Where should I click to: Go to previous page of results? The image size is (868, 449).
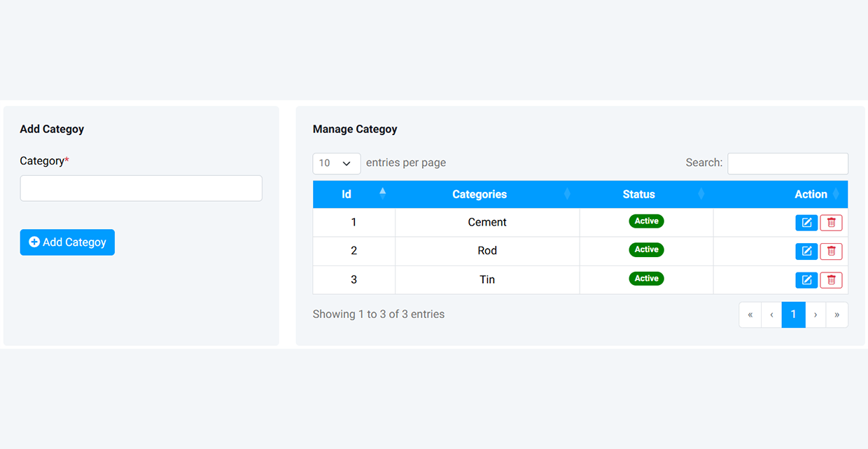[771, 315]
